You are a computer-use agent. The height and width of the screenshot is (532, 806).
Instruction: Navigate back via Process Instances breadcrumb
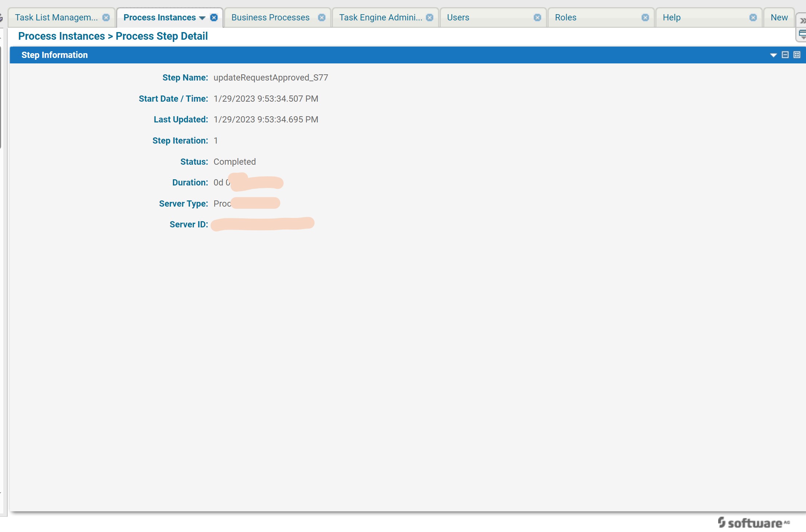62,36
